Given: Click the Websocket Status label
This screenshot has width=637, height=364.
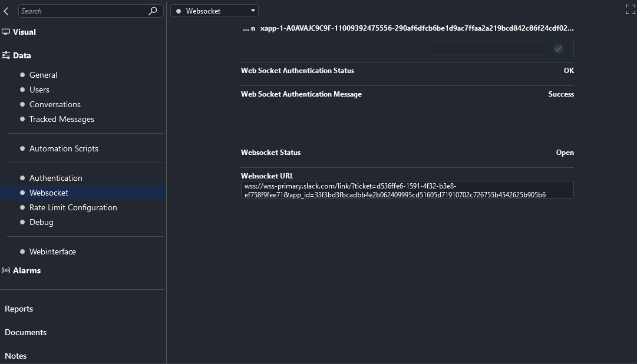Looking at the screenshot, I should pos(270,153).
